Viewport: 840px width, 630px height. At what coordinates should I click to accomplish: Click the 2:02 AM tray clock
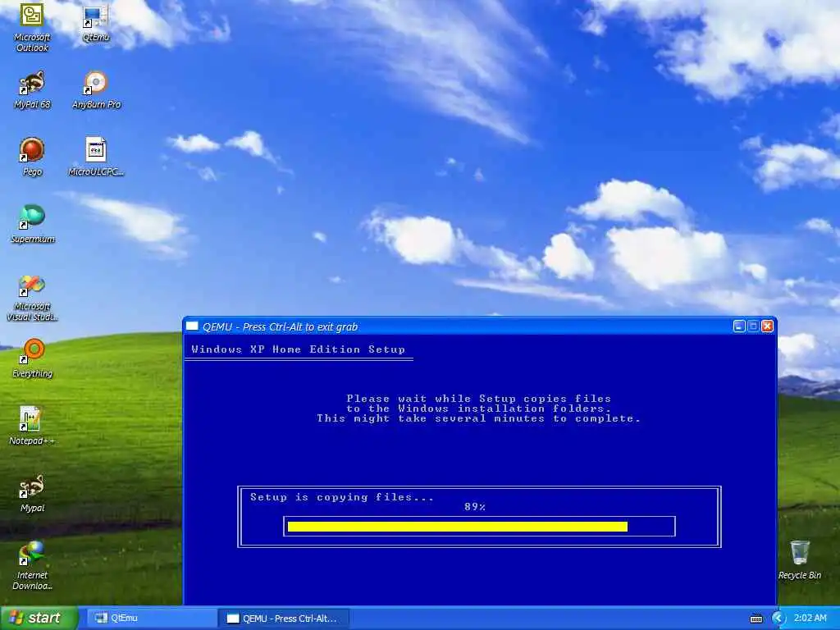tap(810, 618)
